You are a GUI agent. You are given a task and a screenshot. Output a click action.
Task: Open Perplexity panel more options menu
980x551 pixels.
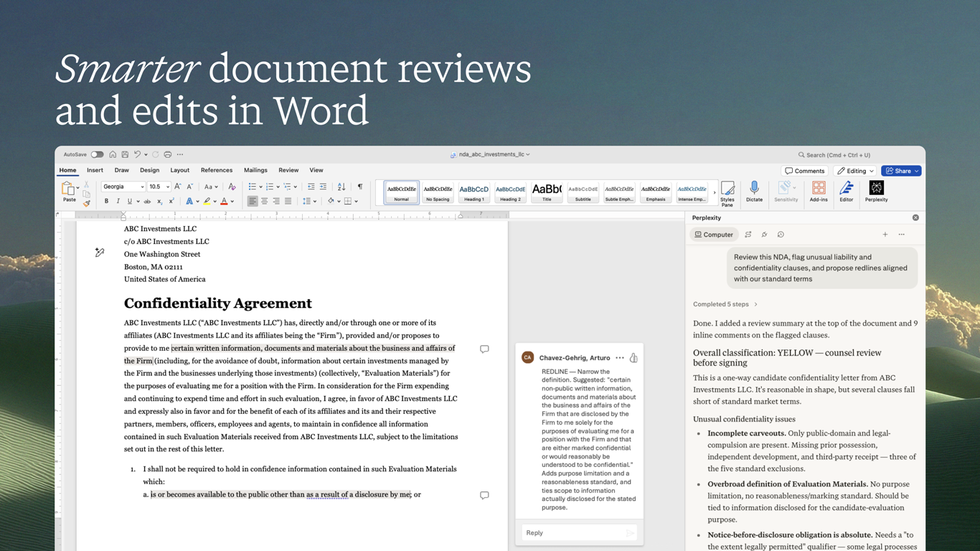(902, 235)
